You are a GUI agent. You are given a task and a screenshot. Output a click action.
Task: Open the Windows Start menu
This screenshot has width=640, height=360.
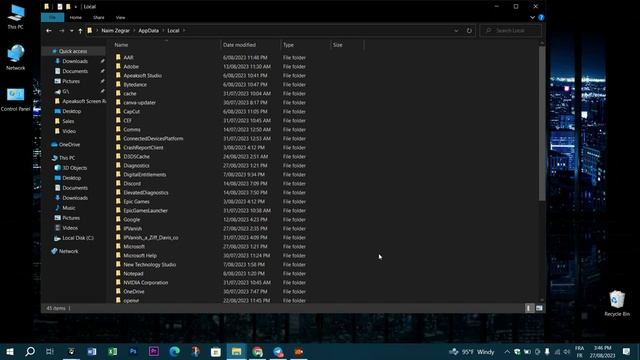[x=10, y=351]
